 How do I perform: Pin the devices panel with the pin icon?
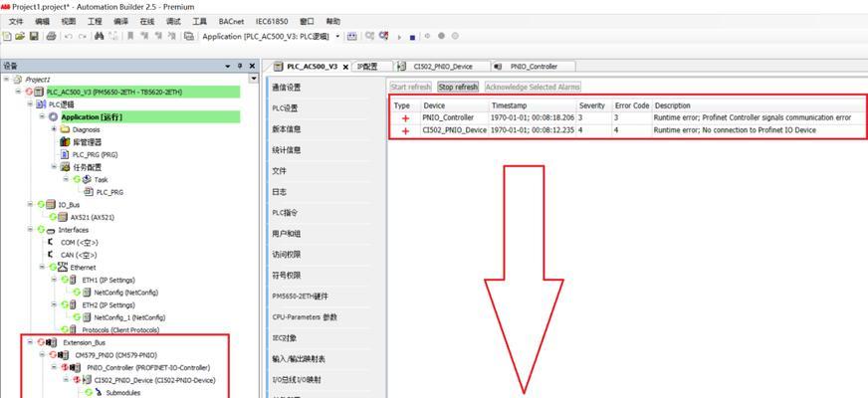tap(240, 66)
